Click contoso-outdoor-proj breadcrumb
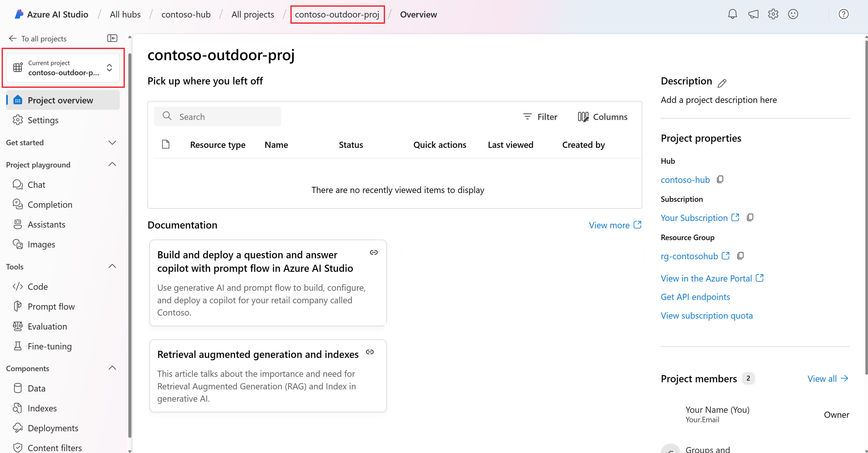 click(337, 14)
